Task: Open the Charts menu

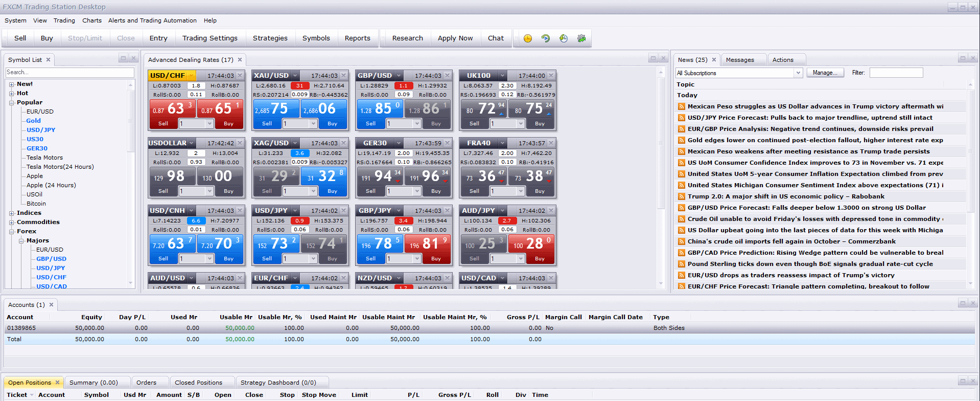Action: [92, 20]
